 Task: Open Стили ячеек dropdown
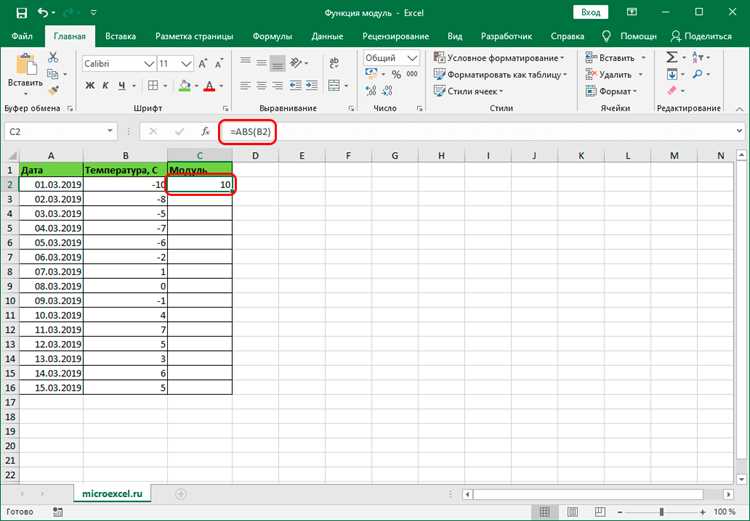(468, 91)
